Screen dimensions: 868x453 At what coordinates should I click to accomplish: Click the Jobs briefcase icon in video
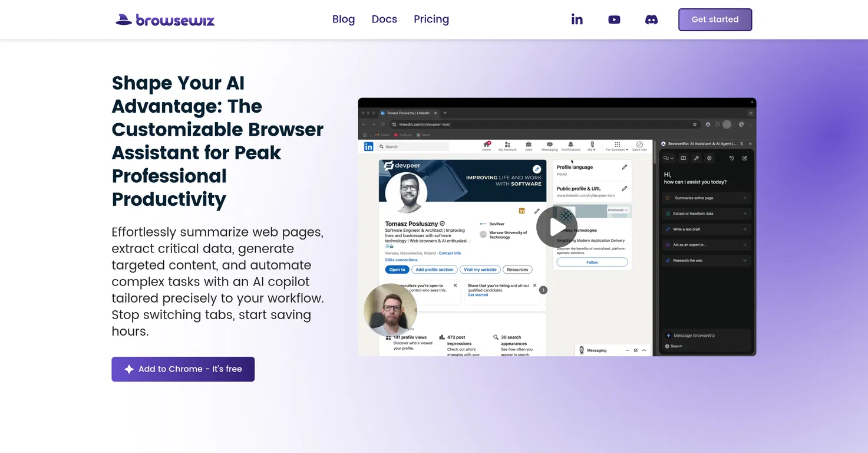(529, 146)
